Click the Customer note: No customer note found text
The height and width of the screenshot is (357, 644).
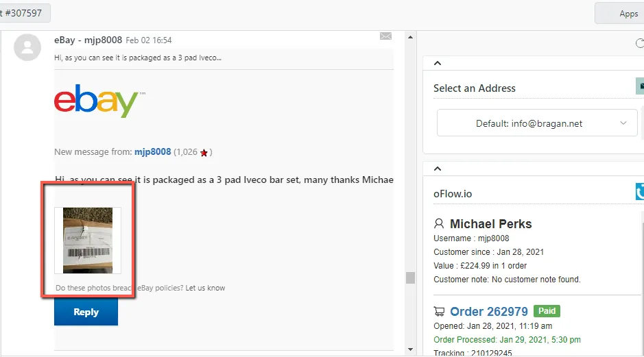[x=507, y=280]
